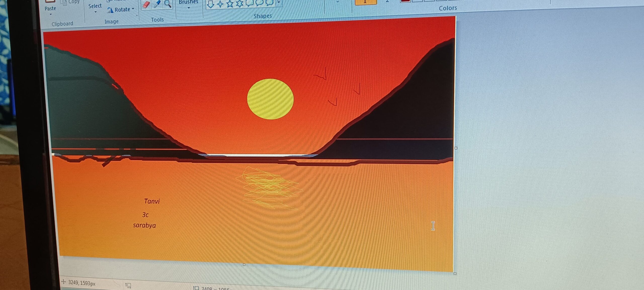
Task: Select Color 1 button
Action: [366, 2]
